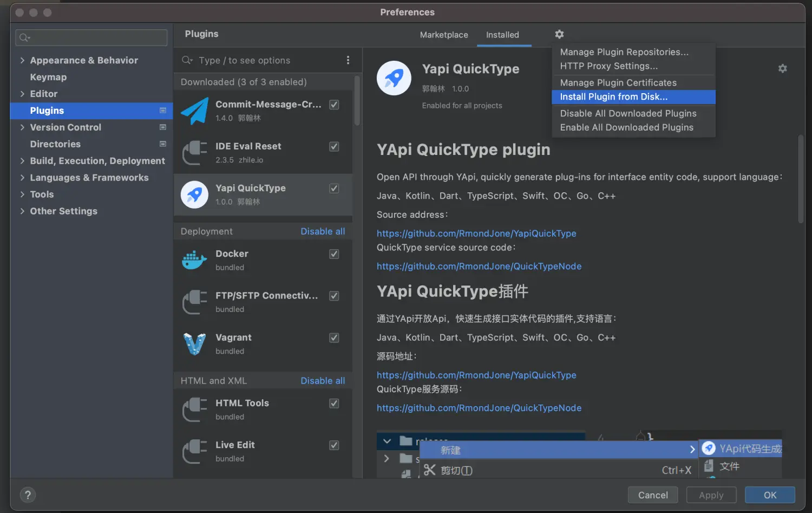Viewport: 812px width, 513px height.
Task: Disable the Vagrant plugin checkbox
Action: coord(334,337)
